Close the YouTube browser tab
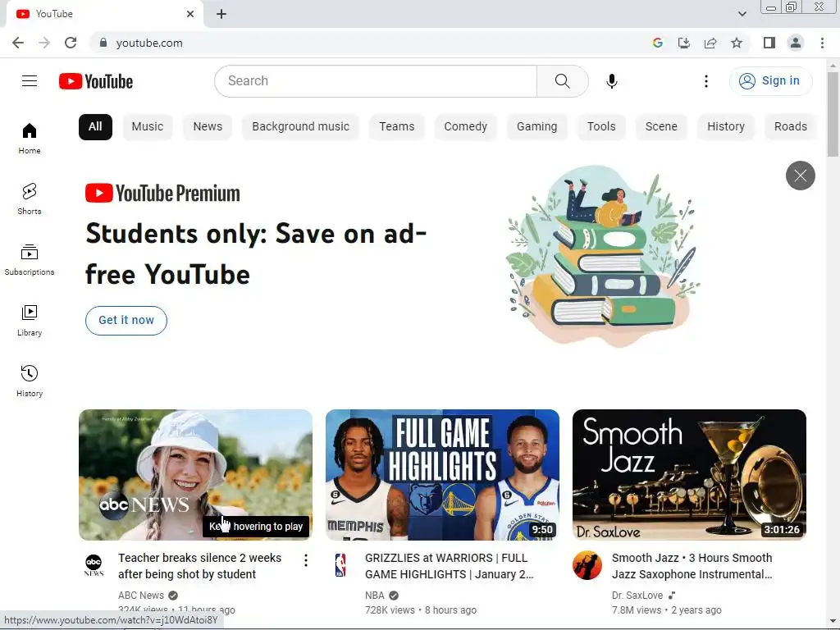Image resolution: width=840 pixels, height=630 pixels. click(190, 14)
